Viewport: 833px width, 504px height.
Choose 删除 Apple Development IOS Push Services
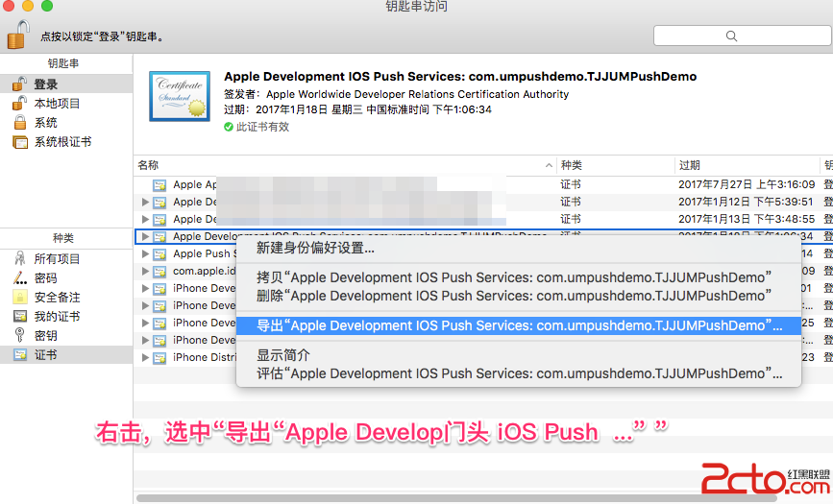click(519, 296)
